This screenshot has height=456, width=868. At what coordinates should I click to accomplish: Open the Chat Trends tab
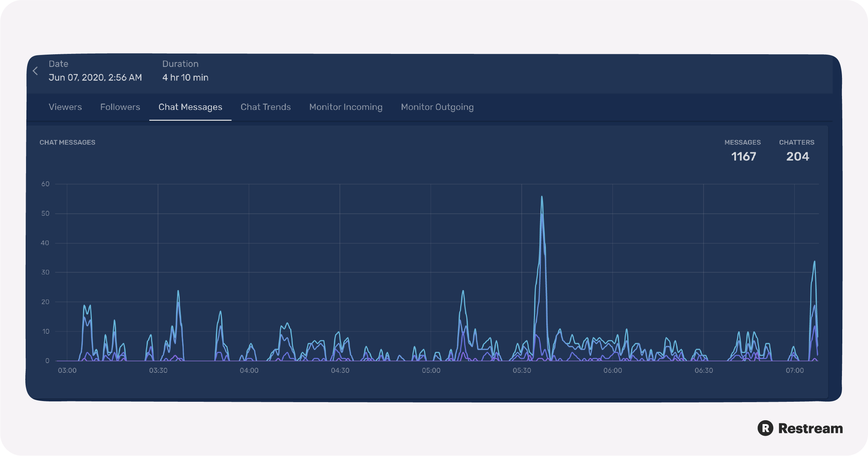coord(265,107)
